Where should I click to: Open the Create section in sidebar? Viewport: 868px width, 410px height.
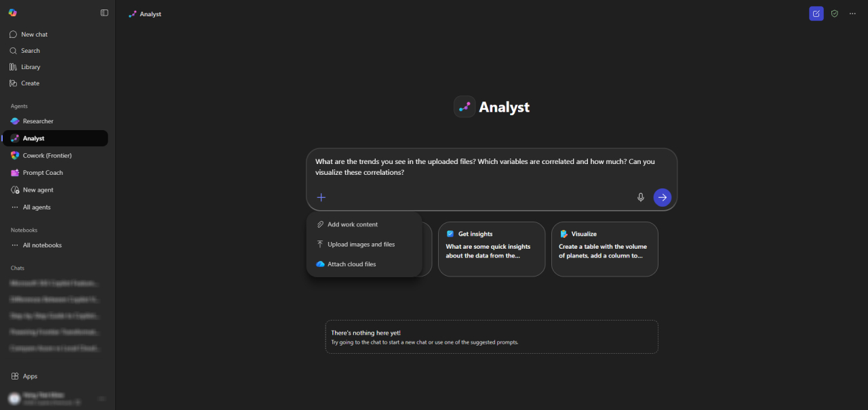click(29, 83)
